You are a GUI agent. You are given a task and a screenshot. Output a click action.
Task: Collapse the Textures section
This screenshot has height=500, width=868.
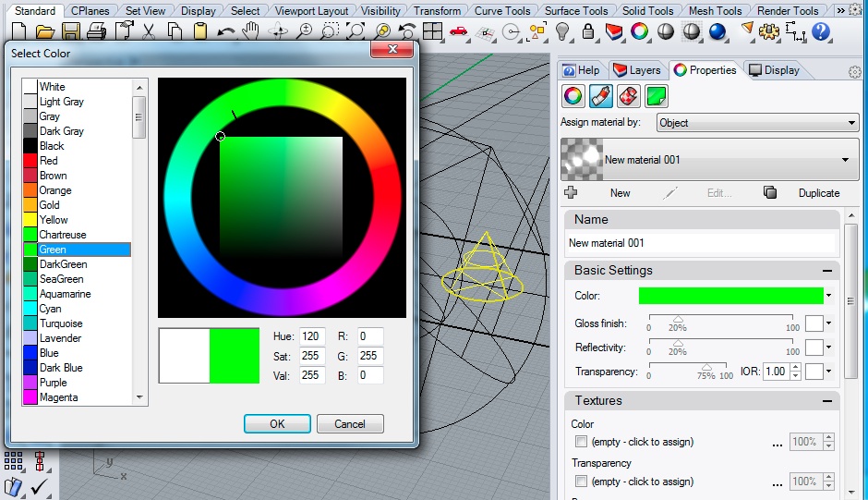(827, 401)
